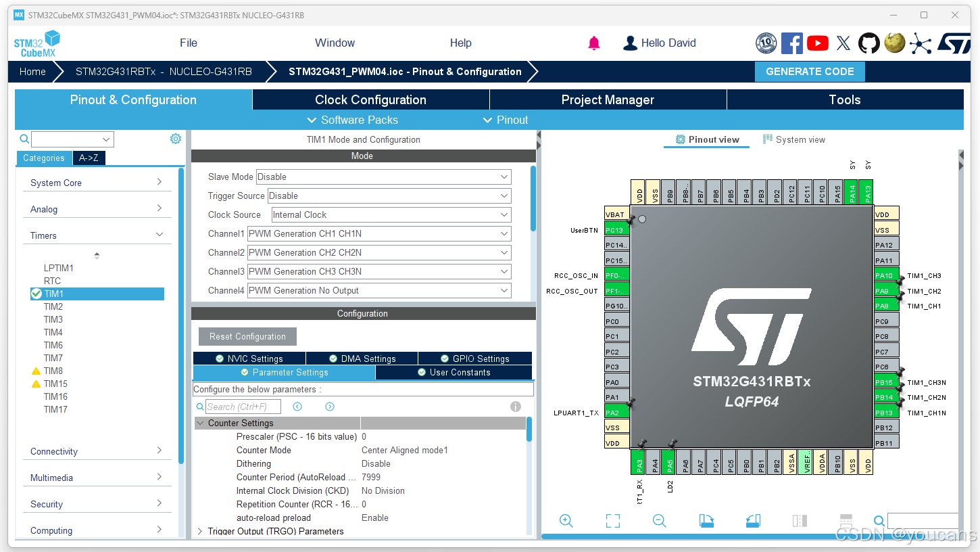Zoom out of the chip pinout

click(x=660, y=521)
